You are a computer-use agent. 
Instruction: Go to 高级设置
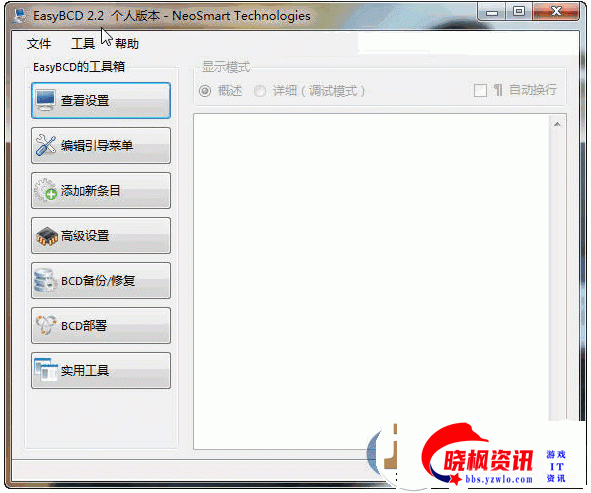(101, 236)
